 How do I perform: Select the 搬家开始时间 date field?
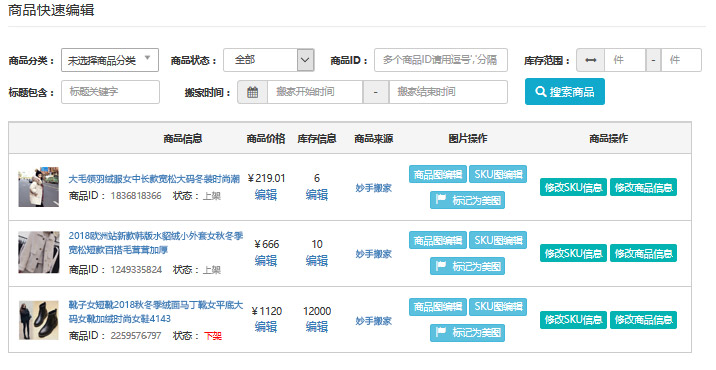pyautogui.click(x=315, y=92)
